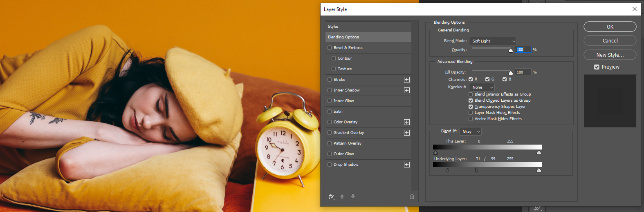Enable the Texture checkbox
Viewport: 644px width, 212px height.
tap(334, 69)
